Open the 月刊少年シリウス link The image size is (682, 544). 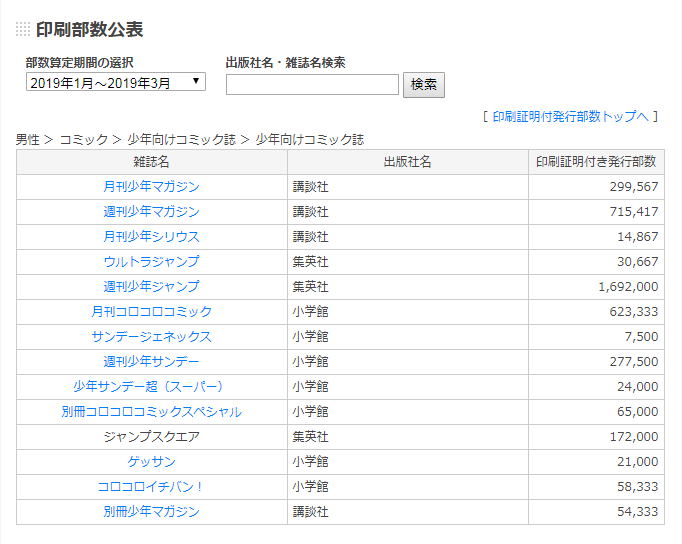[x=151, y=237]
